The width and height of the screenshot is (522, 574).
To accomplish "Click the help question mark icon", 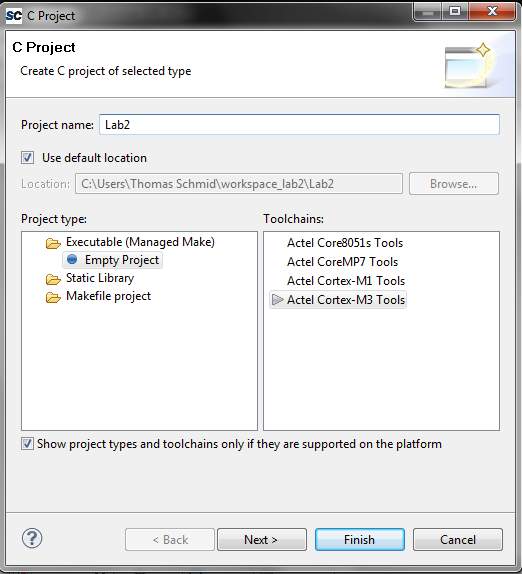I will (32, 538).
